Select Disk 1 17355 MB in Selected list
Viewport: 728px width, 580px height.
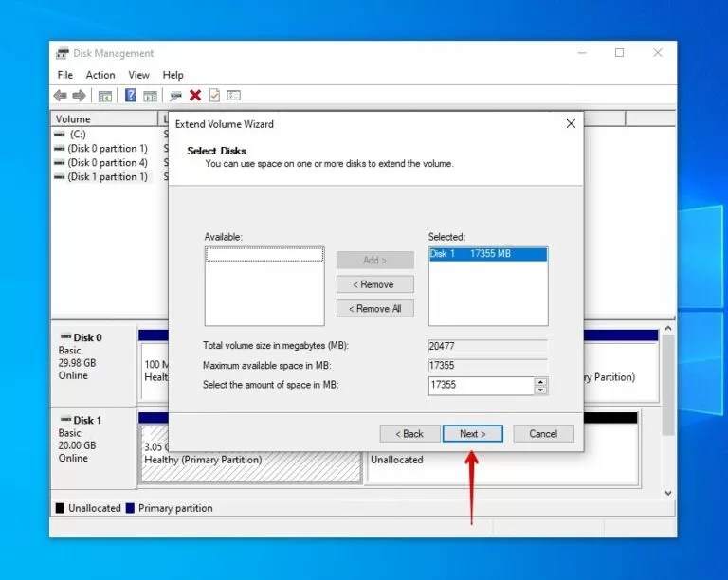pos(488,254)
